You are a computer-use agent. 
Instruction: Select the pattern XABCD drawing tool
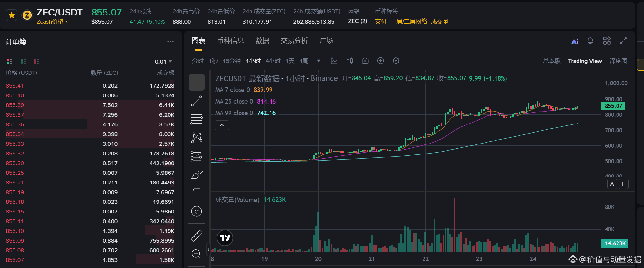[197, 138]
